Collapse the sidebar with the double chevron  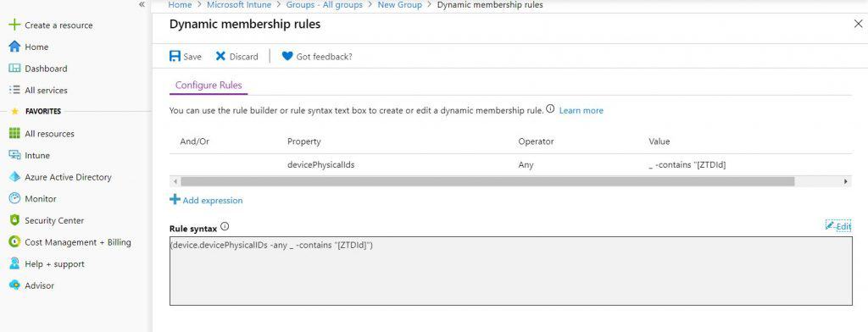pos(142,4)
